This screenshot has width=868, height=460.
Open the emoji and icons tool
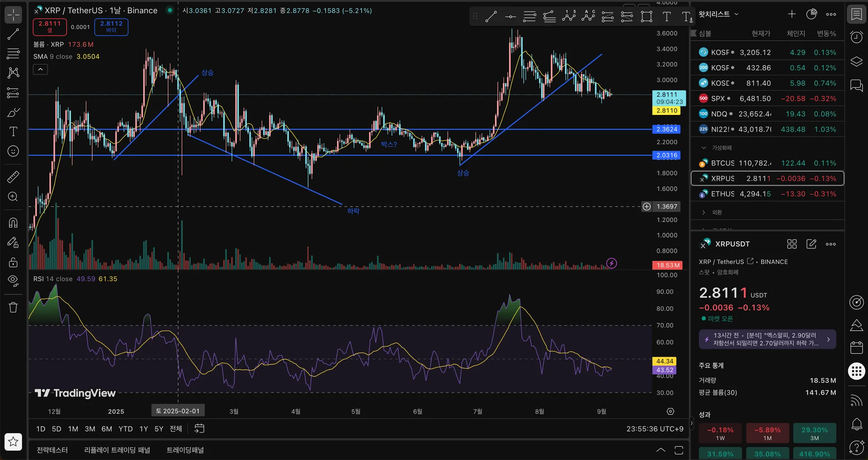coord(14,151)
